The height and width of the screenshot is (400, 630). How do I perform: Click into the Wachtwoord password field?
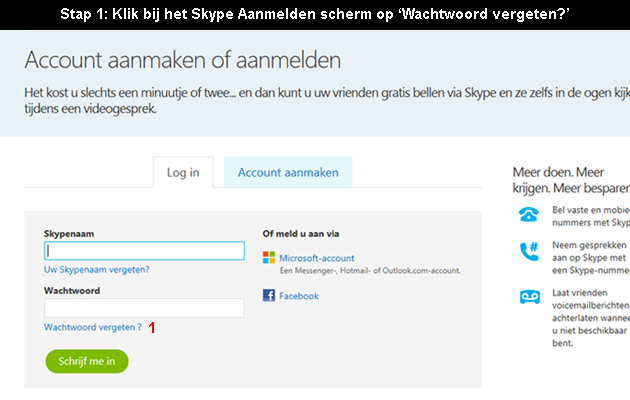coord(144,308)
